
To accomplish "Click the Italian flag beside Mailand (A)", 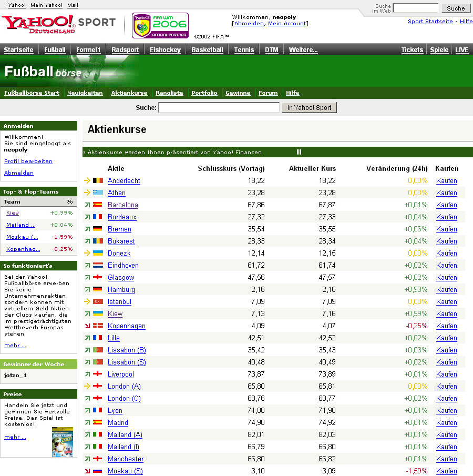I will [x=98, y=434].
